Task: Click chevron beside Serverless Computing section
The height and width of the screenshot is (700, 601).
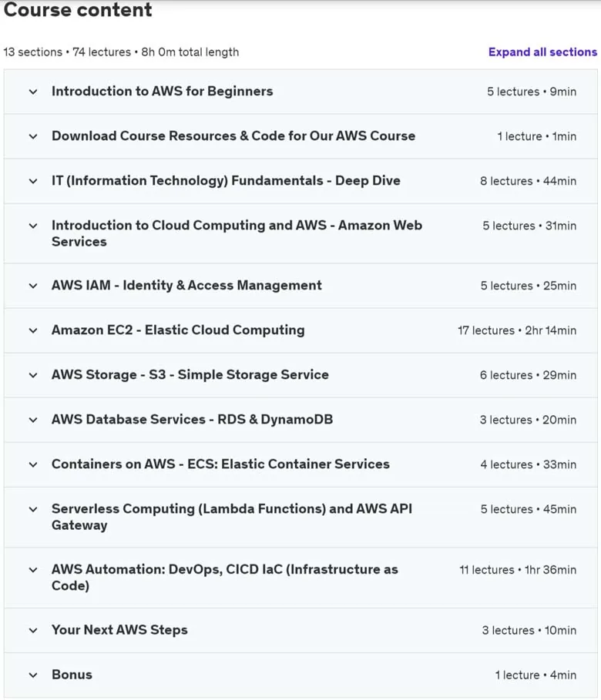Action: tap(33, 509)
